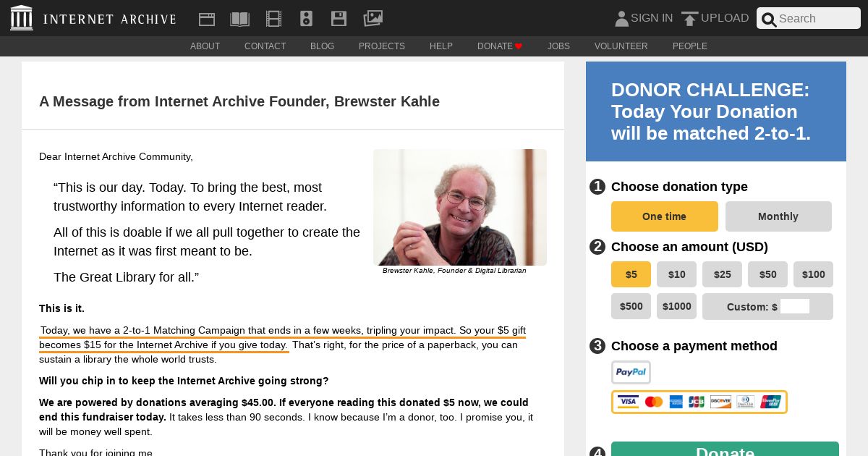Image resolution: width=868 pixels, height=456 pixels.
Task: Click the Custom amount input box
Action: point(795,306)
